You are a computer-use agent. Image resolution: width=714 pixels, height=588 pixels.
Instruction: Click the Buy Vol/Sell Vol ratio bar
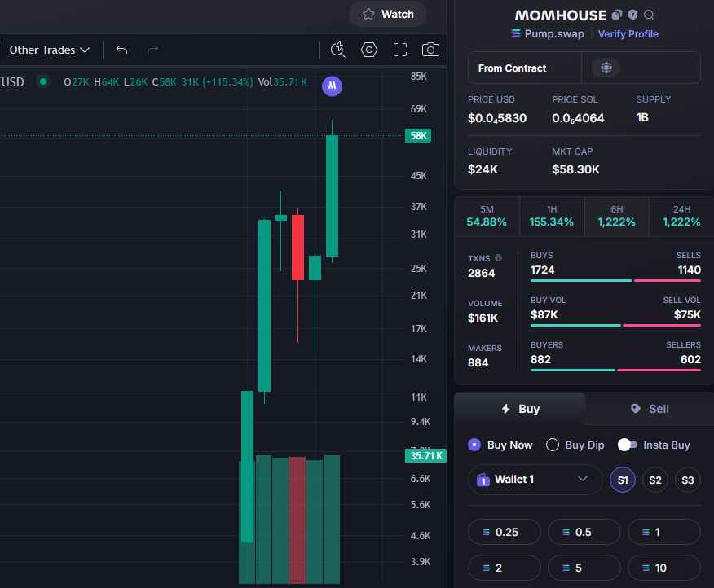pyautogui.click(x=615, y=326)
